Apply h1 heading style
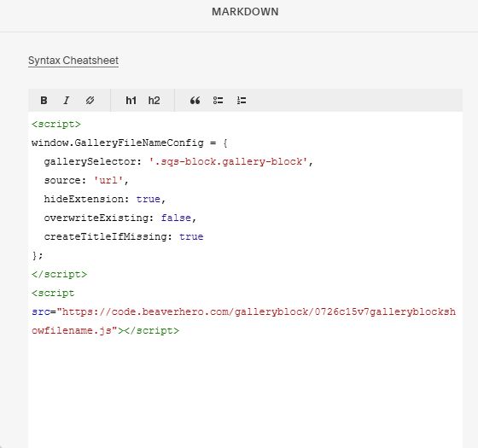The image size is (478, 448). [131, 101]
